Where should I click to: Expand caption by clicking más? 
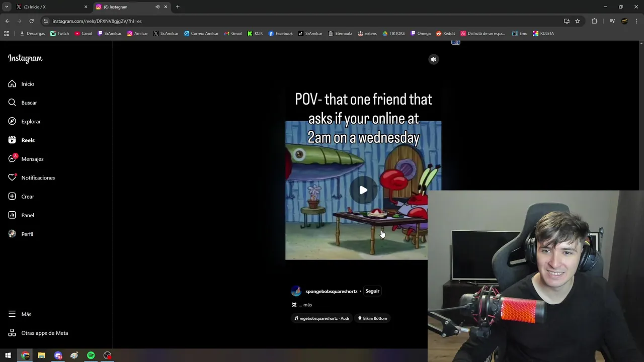(x=308, y=305)
